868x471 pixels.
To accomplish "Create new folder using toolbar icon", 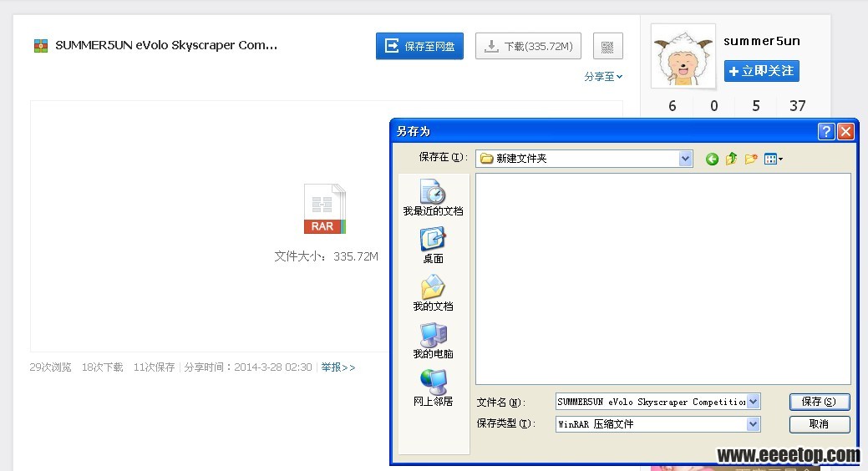I will [751, 159].
